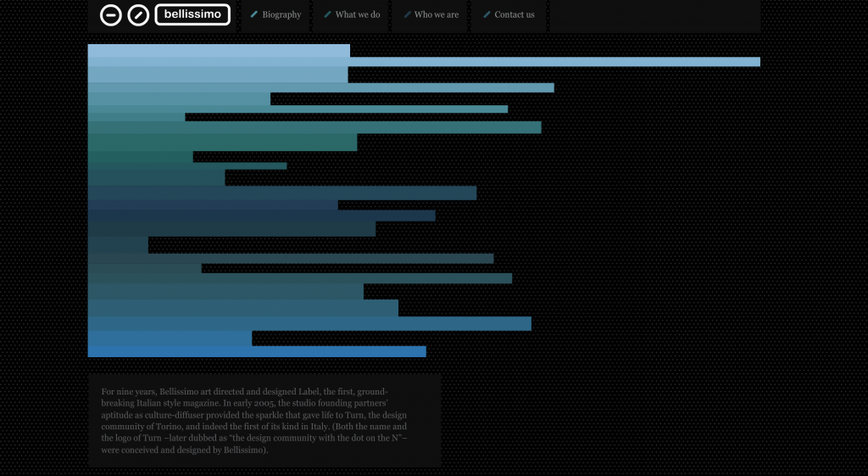Screen dimensions: 868x476
Task: Open the Contact us page
Action: tap(515, 14)
